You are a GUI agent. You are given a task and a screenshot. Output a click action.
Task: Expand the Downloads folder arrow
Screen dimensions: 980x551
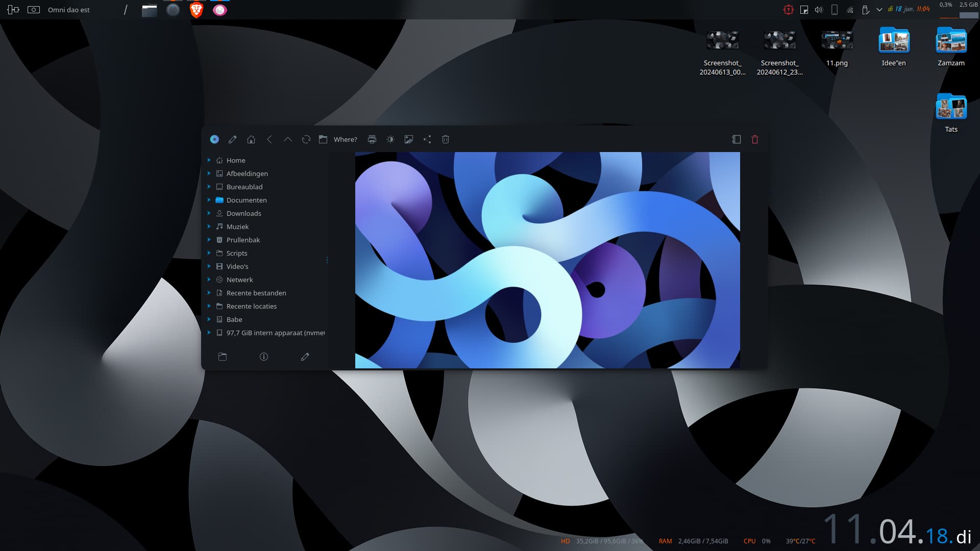pos(209,213)
